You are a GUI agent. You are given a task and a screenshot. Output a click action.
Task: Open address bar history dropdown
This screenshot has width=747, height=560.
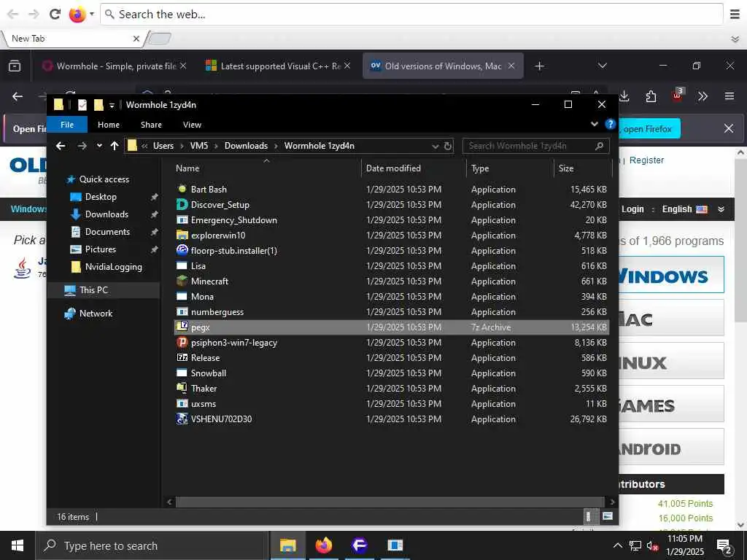coord(435,146)
